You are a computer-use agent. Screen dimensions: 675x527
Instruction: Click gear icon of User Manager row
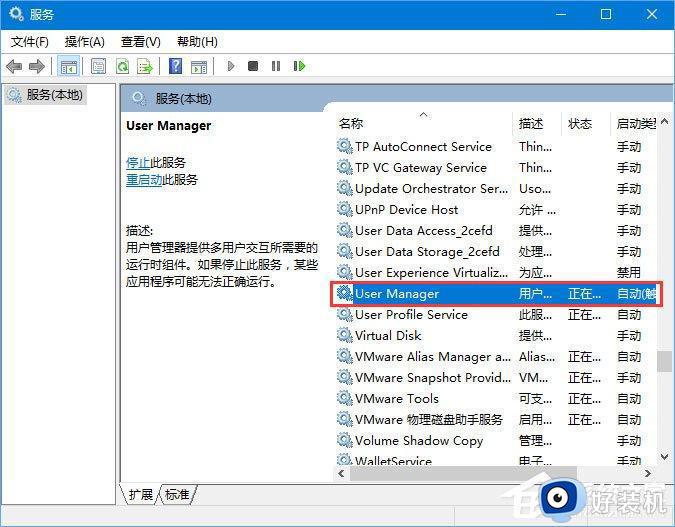(344, 293)
